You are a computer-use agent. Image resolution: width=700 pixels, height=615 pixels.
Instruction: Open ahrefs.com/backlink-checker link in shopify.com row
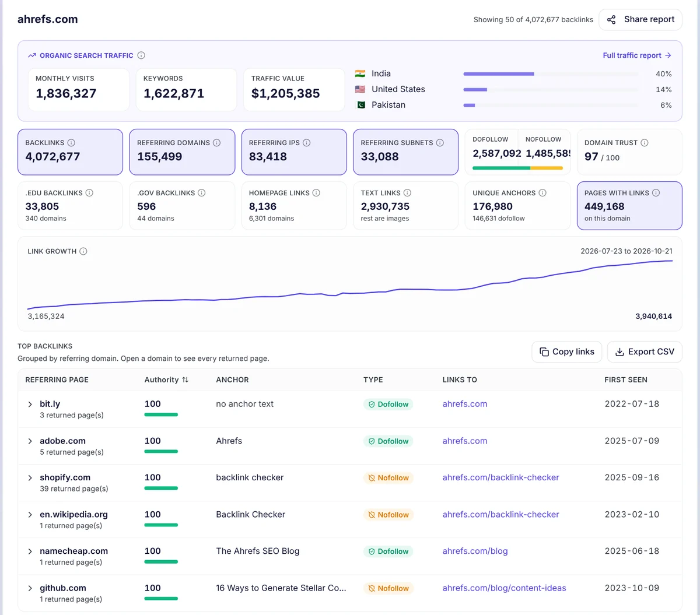point(501,477)
